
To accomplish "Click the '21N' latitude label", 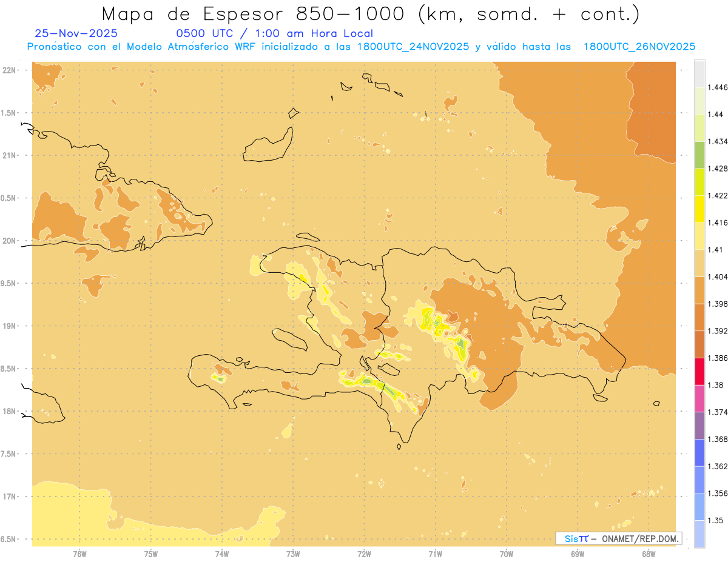I will pos(9,155).
